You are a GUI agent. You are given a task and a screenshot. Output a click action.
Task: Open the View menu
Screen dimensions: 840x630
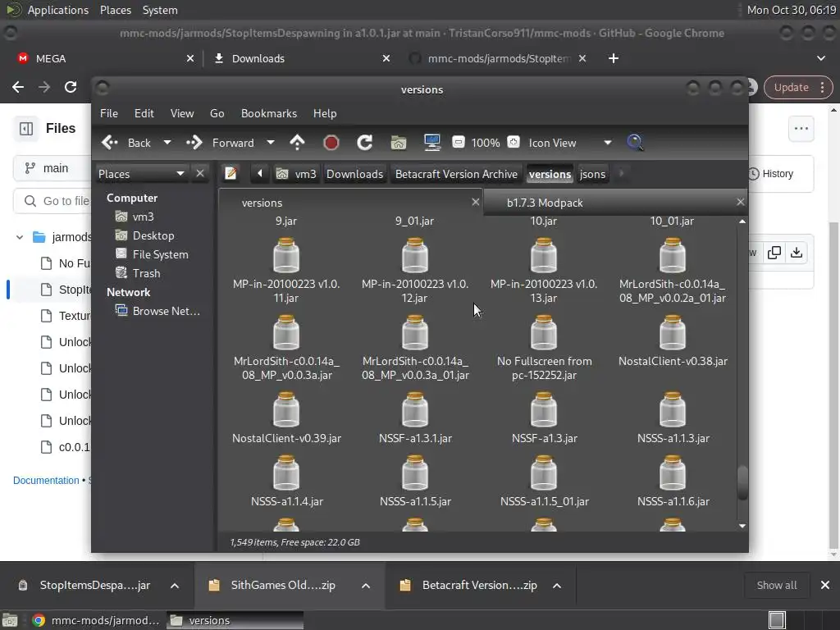coord(182,113)
